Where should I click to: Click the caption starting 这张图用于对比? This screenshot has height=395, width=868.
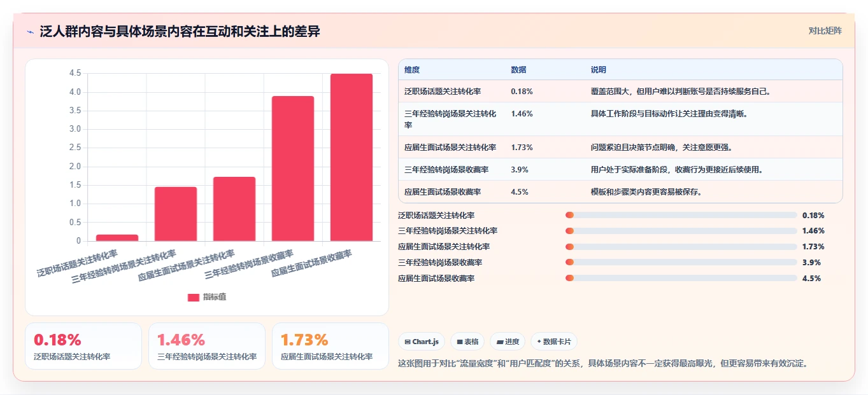[x=602, y=364]
